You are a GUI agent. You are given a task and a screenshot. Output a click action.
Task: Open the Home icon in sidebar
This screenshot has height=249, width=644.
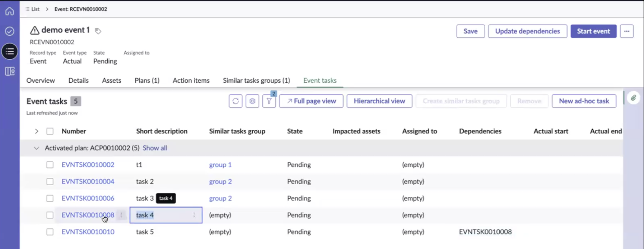(10, 11)
